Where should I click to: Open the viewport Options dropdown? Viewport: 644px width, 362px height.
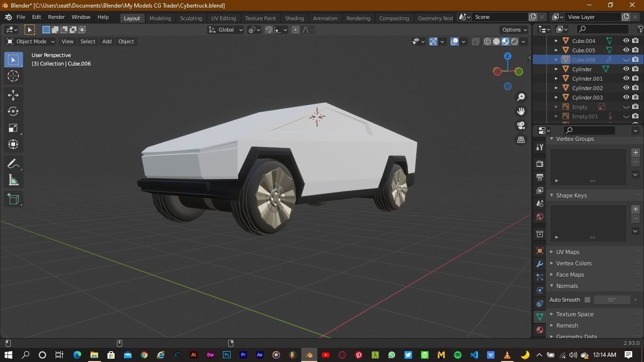[514, 30]
